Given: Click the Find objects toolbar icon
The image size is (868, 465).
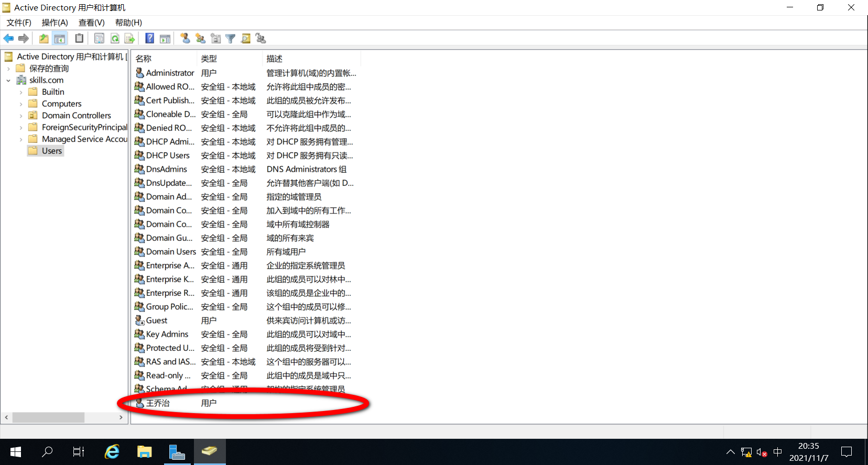Looking at the screenshot, I should pos(246,39).
